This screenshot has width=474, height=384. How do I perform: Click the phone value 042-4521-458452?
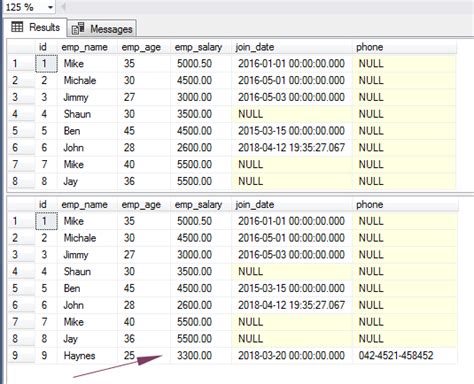(x=405, y=355)
